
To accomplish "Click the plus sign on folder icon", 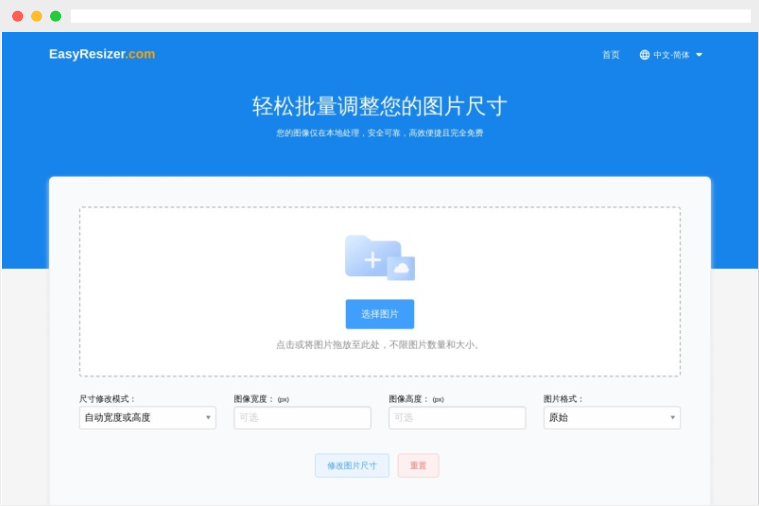I will [372, 260].
